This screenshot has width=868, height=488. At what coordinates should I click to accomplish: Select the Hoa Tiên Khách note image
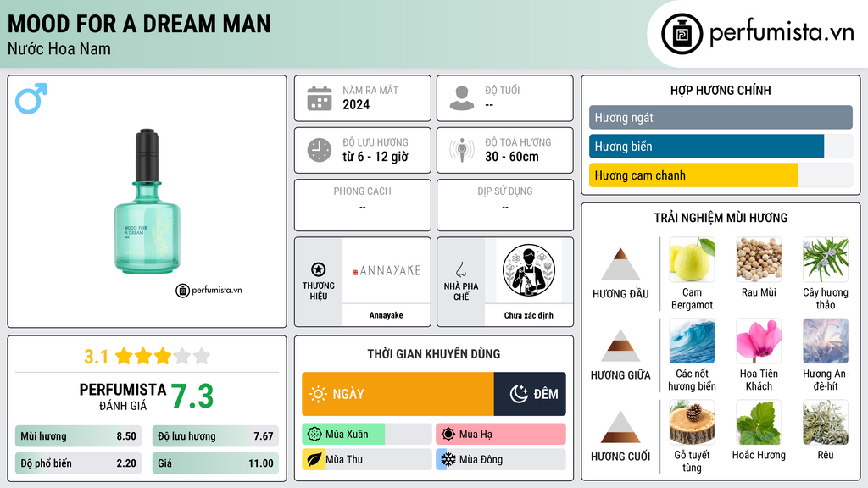coord(759,341)
